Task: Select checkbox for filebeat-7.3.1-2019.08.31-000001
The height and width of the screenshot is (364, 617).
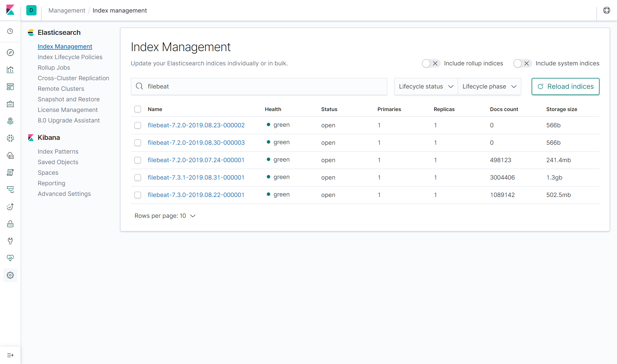Action: pos(138,178)
